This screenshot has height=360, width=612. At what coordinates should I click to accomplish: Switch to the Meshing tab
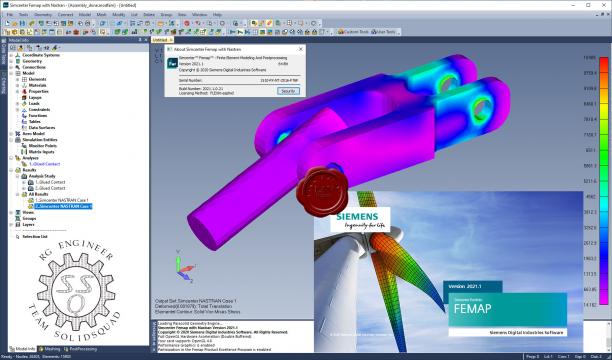[x=50, y=349]
